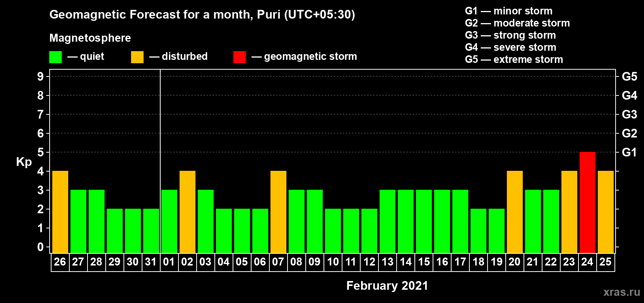Viewport: 644px width, 303px height.
Task: Click the 'G1 — minor storm' legend line
Action: pyautogui.click(x=508, y=11)
